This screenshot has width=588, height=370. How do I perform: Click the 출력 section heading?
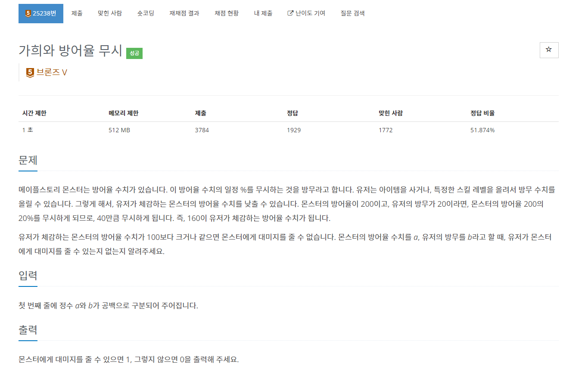[28, 330]
